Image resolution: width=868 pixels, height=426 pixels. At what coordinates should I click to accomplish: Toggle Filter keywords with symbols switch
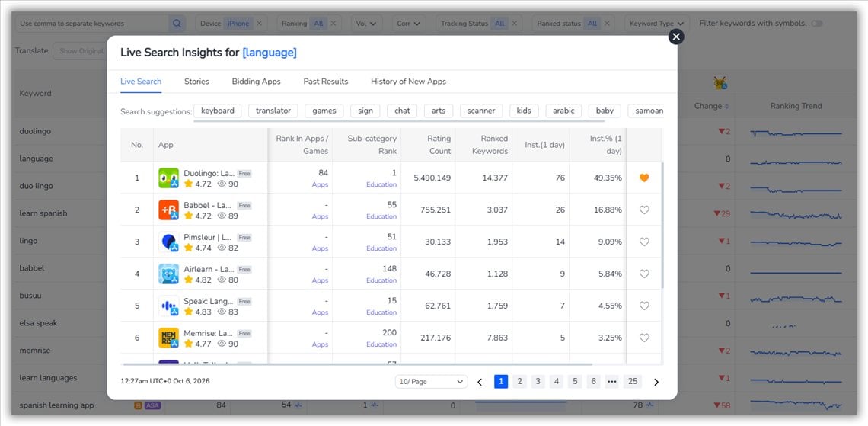point(816,24)
